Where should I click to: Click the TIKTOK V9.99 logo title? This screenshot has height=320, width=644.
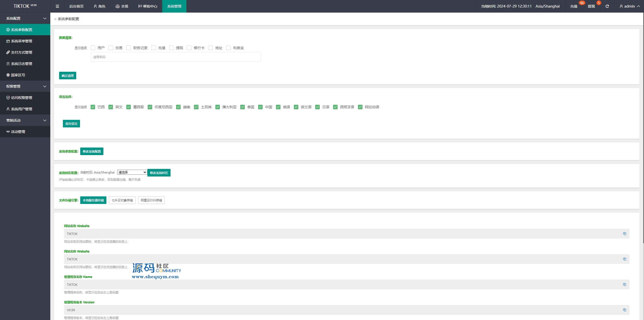25,6
